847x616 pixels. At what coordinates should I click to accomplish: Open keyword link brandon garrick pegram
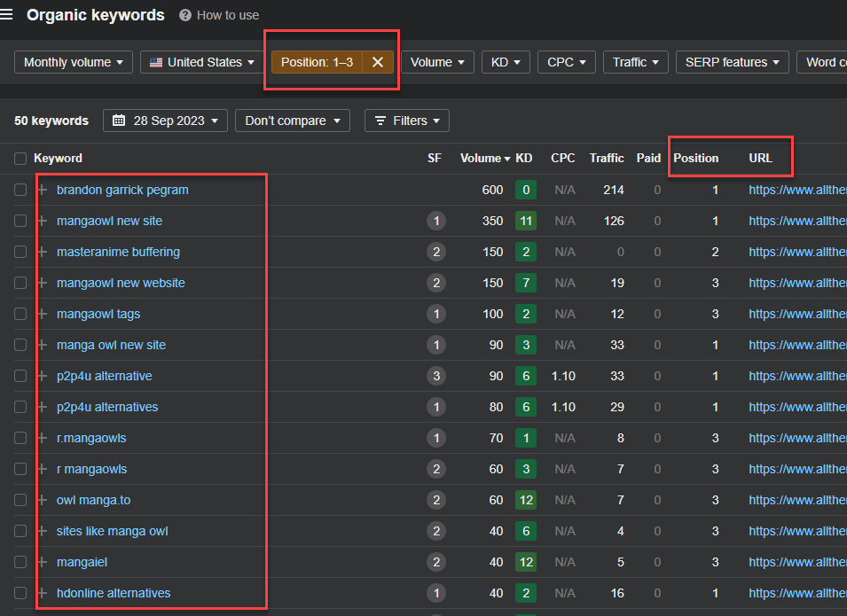tap(122, 190)
